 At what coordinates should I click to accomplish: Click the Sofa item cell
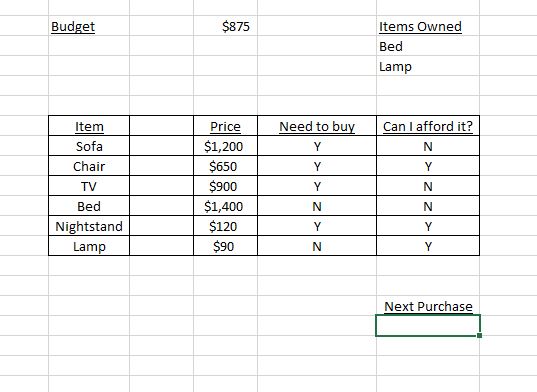(89, 146)
